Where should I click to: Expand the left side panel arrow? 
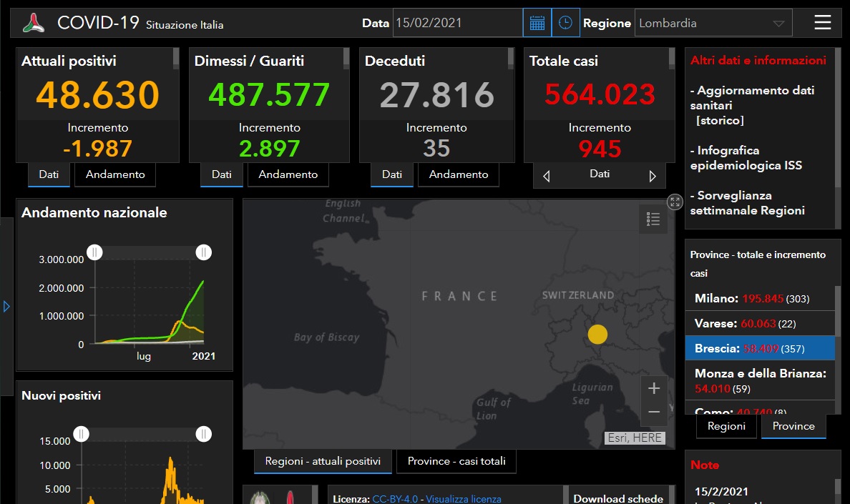[x=6, y=307]
